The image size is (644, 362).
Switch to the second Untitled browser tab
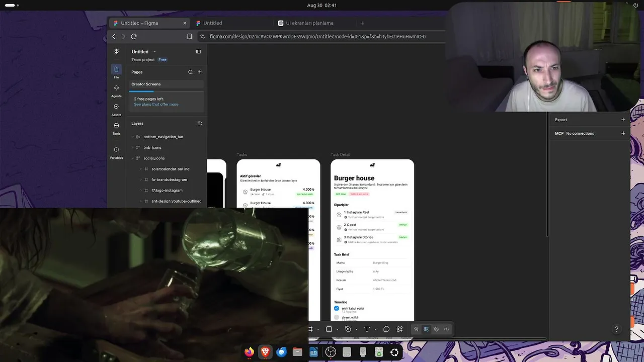click(232, 23)
